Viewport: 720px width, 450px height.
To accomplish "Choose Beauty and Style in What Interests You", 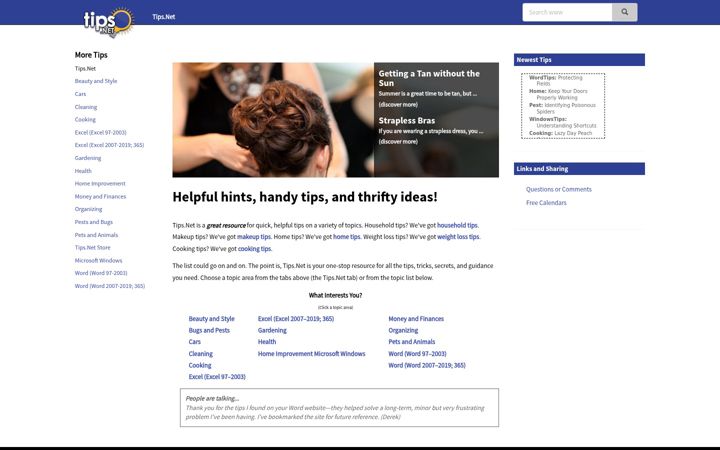I will click(211, 319).
